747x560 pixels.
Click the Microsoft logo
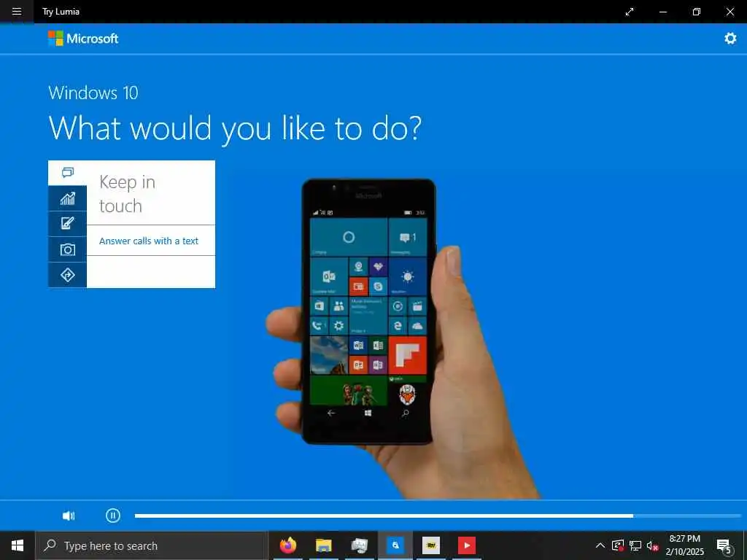[83, 39]
